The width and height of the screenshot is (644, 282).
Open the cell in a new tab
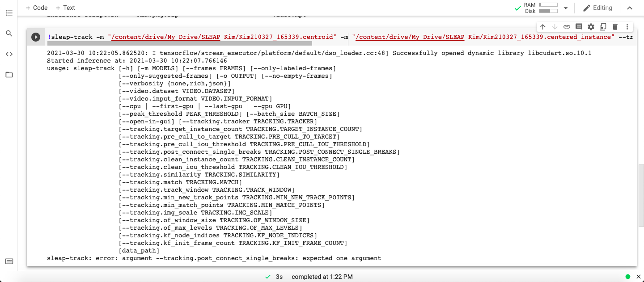pos(602,27)
